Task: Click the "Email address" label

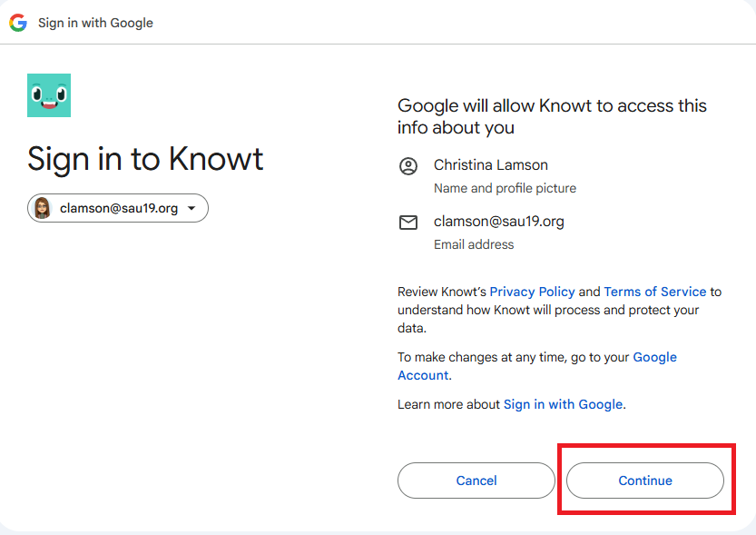Action: point(474,244)
